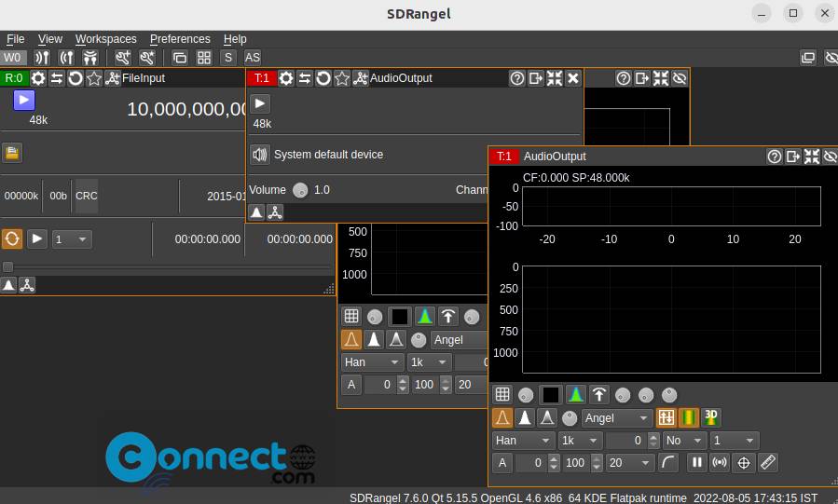Viewport: 838px width, 504px height.
Task: Shrink the front AudioOutput spectrum window
Action: (812, 157)
